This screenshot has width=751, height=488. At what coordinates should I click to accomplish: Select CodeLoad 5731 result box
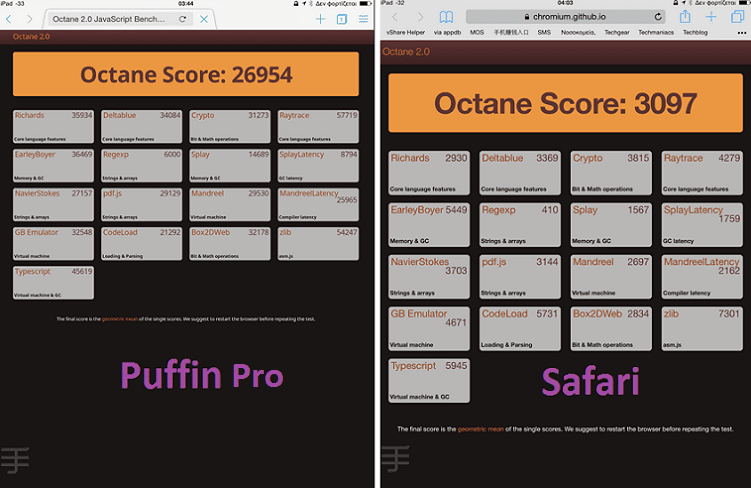tap(520, 329)
